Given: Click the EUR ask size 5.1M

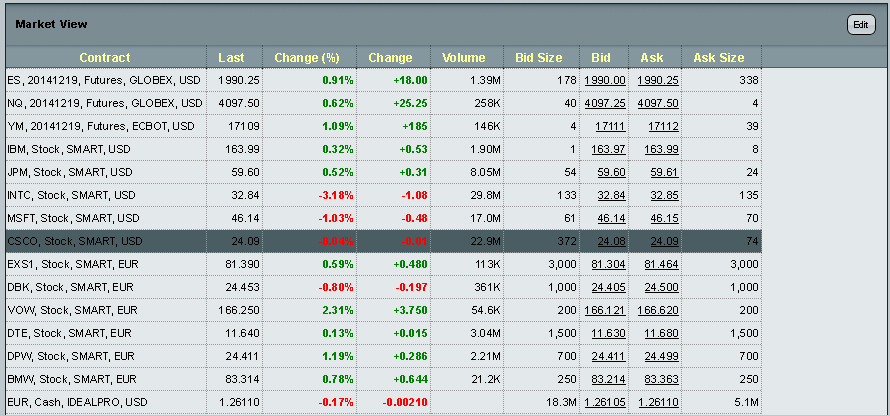Looking at the screenshot, I should point(746,402).
